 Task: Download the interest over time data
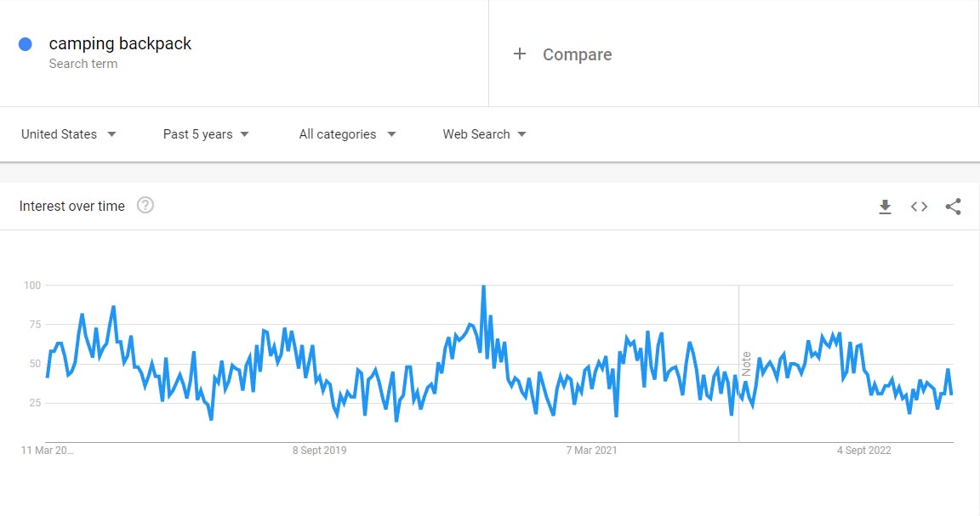(885, 207)
